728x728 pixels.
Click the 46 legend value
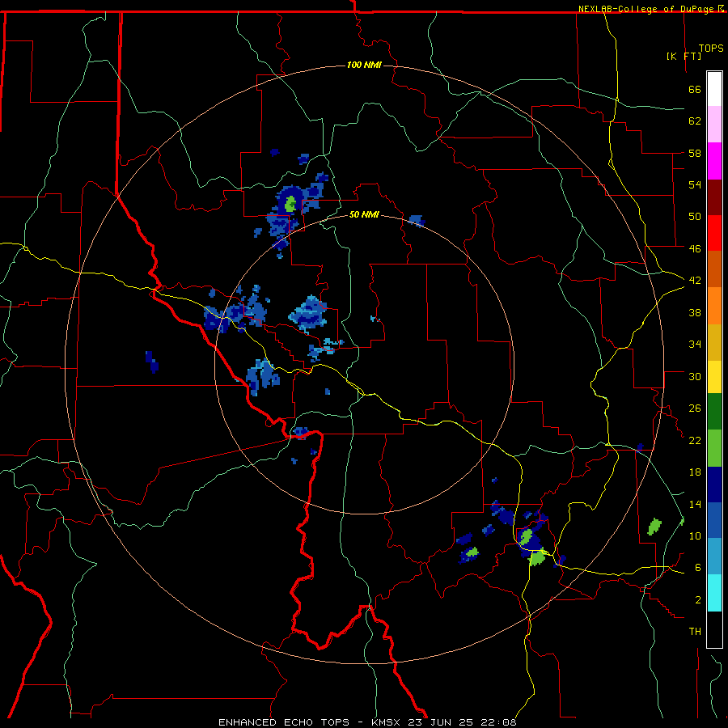(x=695, y=249)
